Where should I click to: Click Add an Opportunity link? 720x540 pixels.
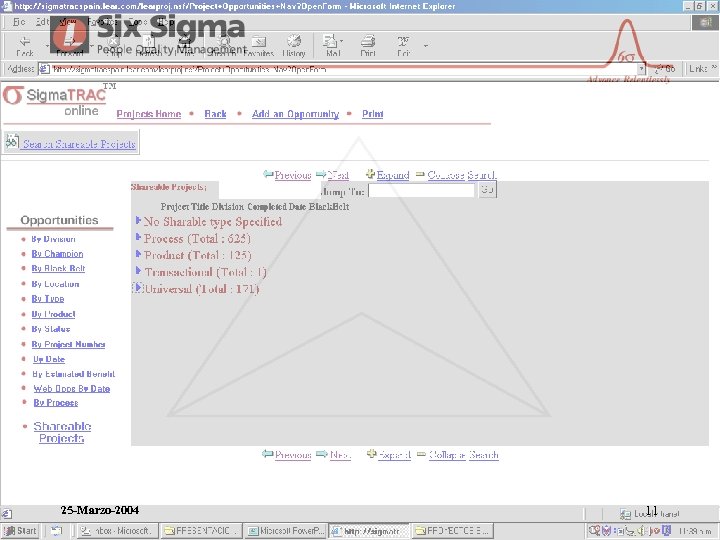[x=295, y=114]
